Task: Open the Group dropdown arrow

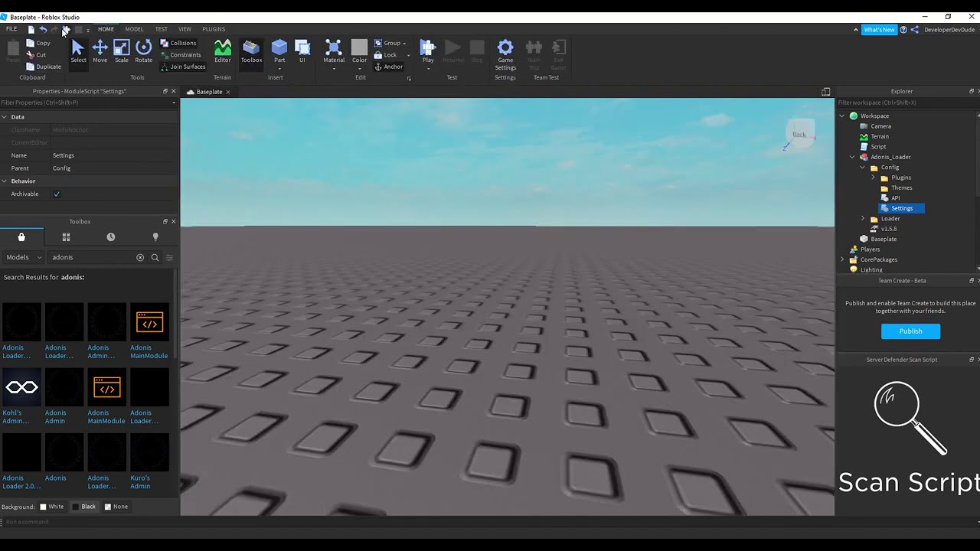Action: [404, 44]
